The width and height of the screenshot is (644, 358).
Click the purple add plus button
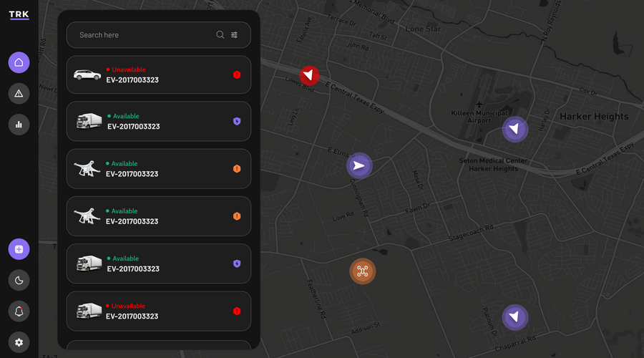coord(19,249)
